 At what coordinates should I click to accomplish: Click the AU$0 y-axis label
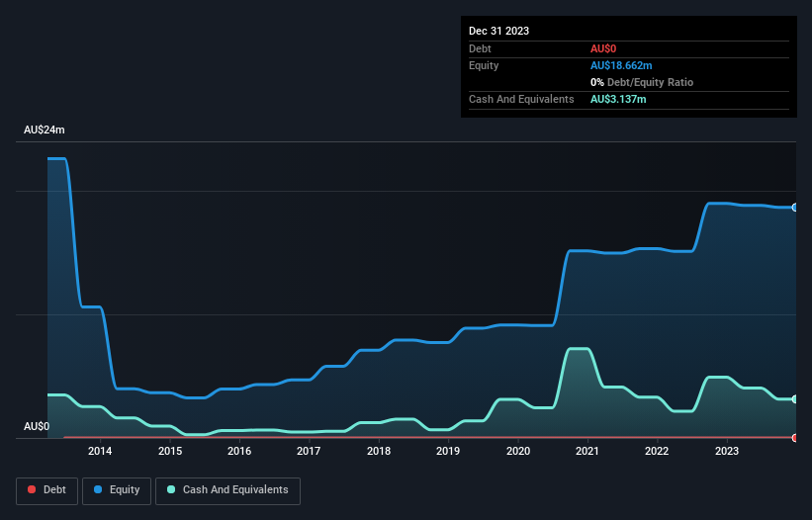point(37,426)
